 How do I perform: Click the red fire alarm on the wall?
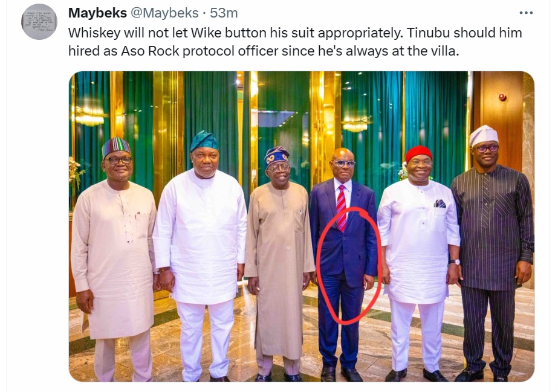(x=502, y=97)
